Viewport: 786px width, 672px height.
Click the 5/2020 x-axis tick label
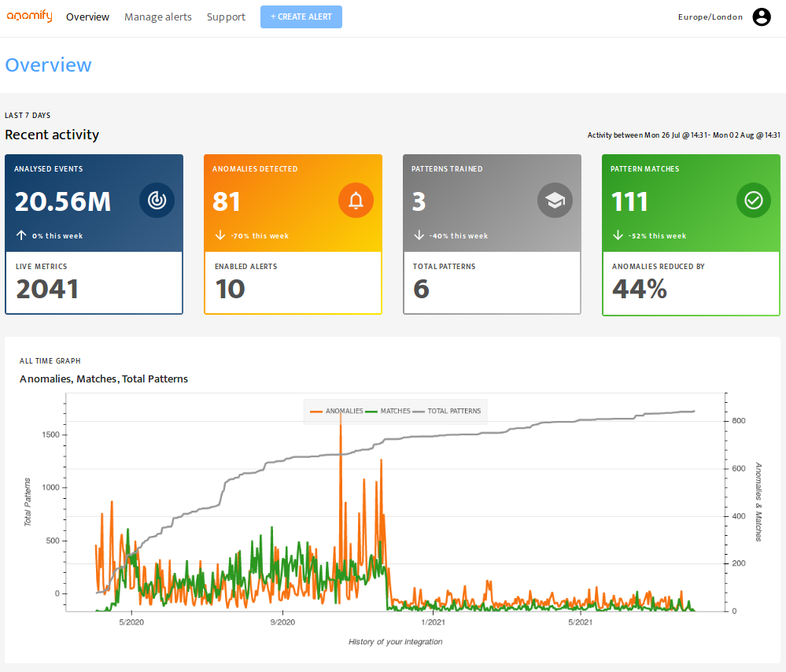tap(131, 622)
